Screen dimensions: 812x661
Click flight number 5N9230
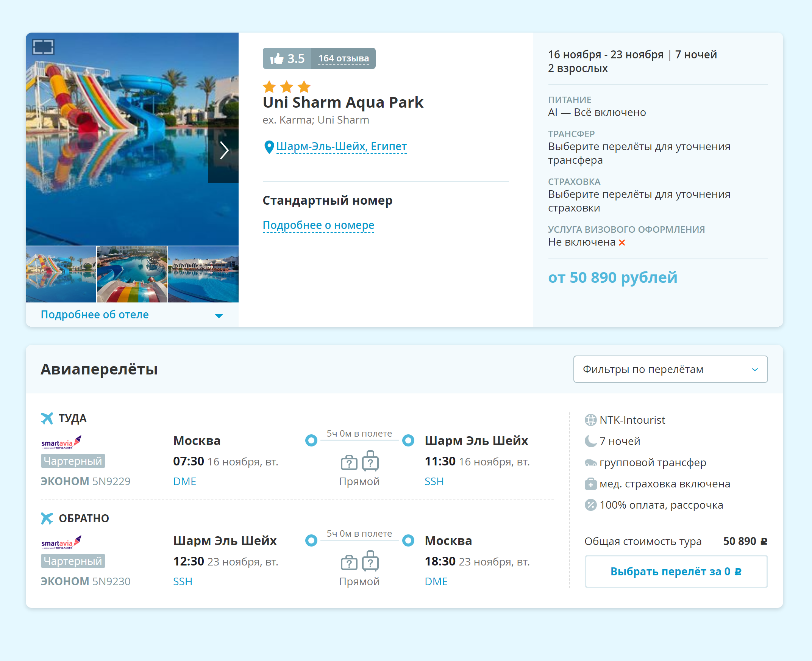[111, 581]
